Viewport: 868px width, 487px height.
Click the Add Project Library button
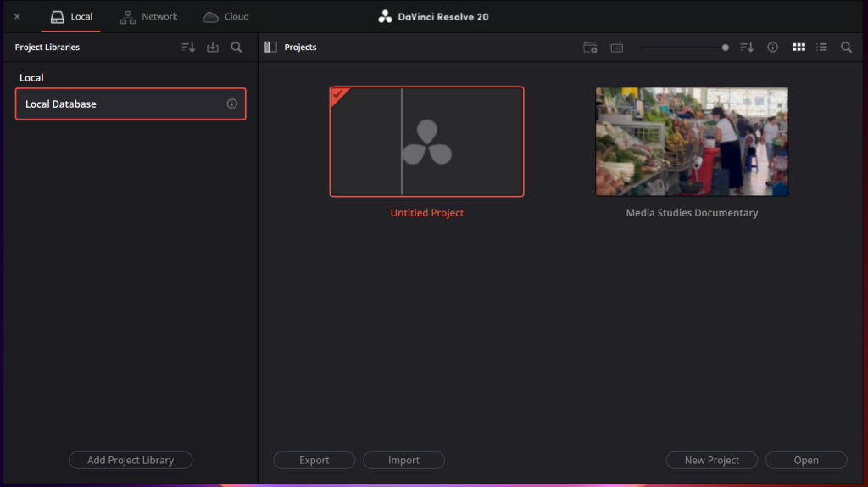tap(131, 460)
